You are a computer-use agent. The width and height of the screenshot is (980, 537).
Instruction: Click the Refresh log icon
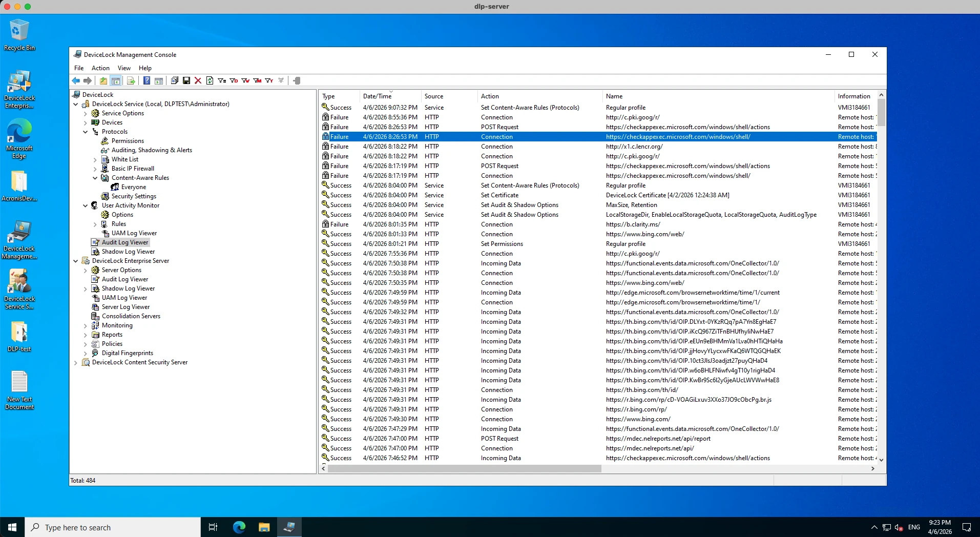(210, 80)
